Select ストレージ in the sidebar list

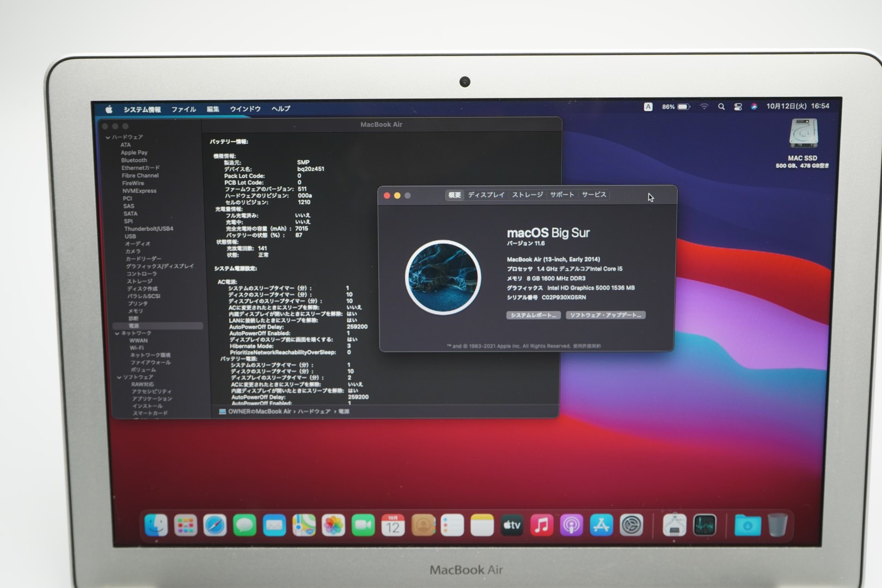[x=140, y=281]
